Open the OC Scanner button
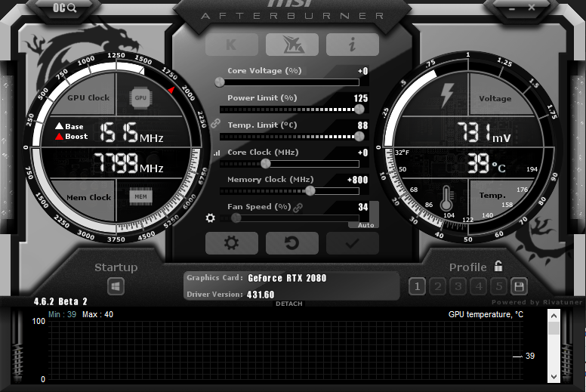Screen dimensions: 586x392 tap(64, 8)
